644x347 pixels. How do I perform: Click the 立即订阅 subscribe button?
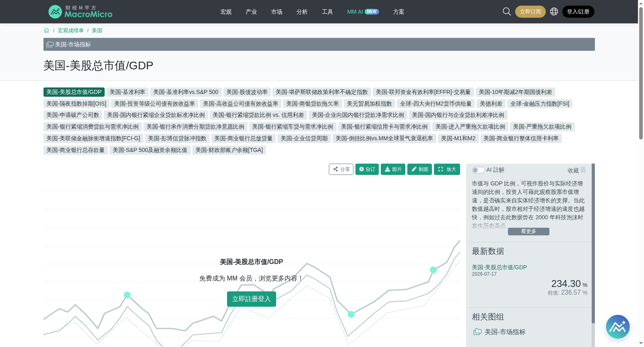click(530, 12)
